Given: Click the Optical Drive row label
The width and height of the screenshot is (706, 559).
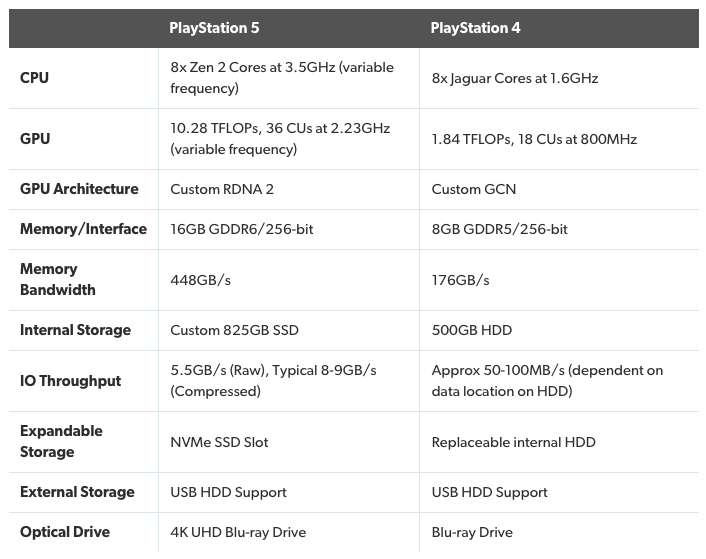Looking at the screenshot, I should [x=65, y=532].
